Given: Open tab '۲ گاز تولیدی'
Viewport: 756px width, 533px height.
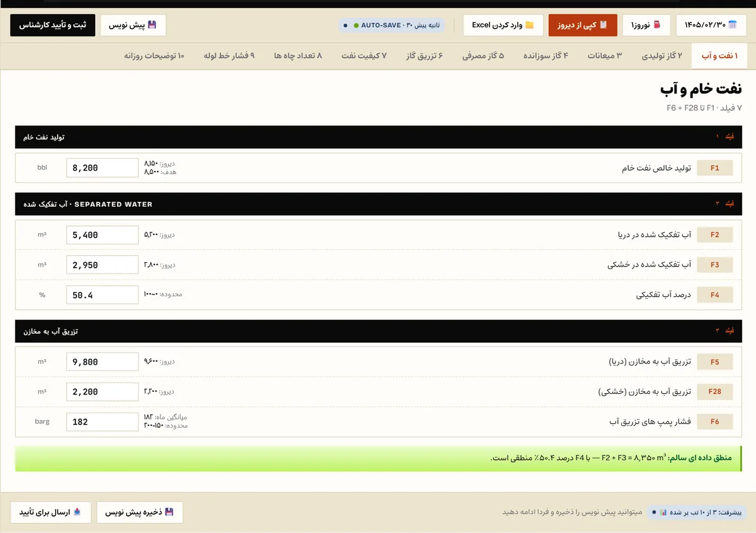Looking at the screenshot, I should tap(661, 56).
